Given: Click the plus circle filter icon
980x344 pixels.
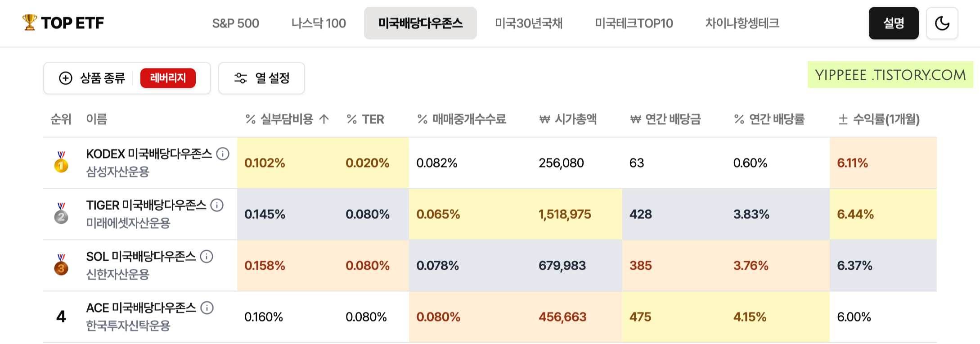Looking at the screenshot, I should coord(66,78).
